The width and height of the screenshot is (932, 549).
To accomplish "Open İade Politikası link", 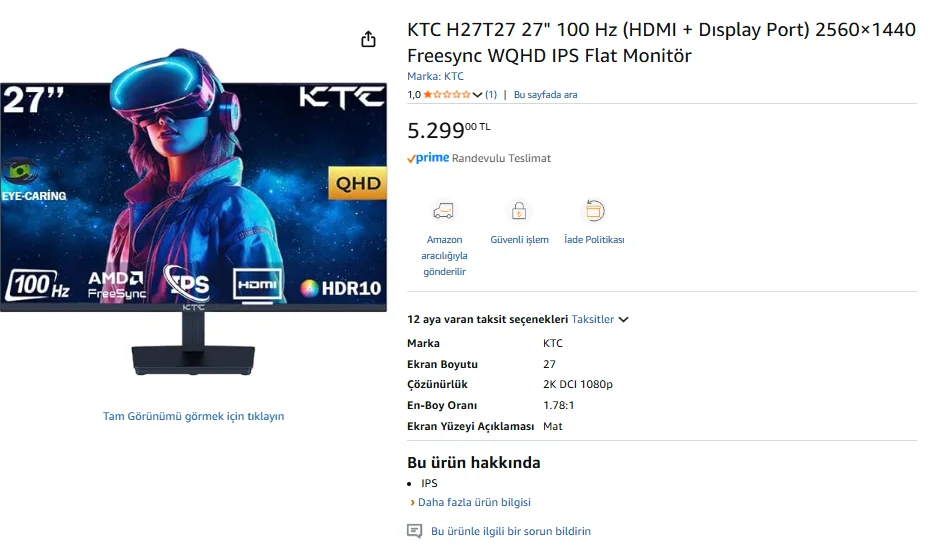I will pyautogui.click(x=594, y=239).
